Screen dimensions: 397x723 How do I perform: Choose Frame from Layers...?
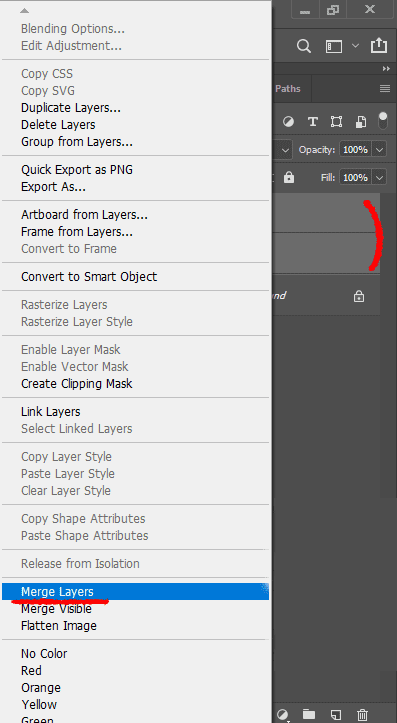[77, 232]
